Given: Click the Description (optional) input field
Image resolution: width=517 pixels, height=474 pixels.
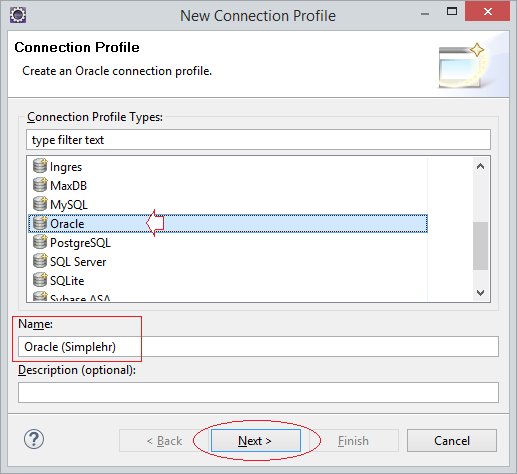Looking at the screenshot, I should pyautogui.click(x=258, y=392).
